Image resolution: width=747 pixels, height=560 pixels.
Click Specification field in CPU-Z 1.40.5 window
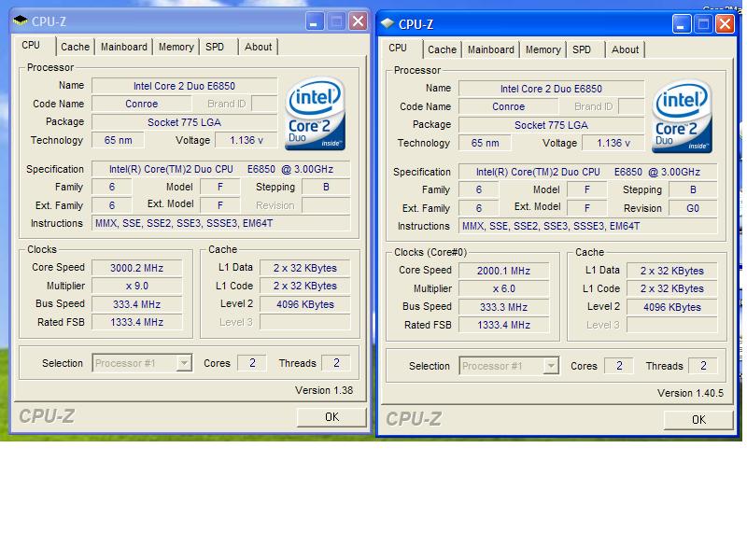pos(588,172)
